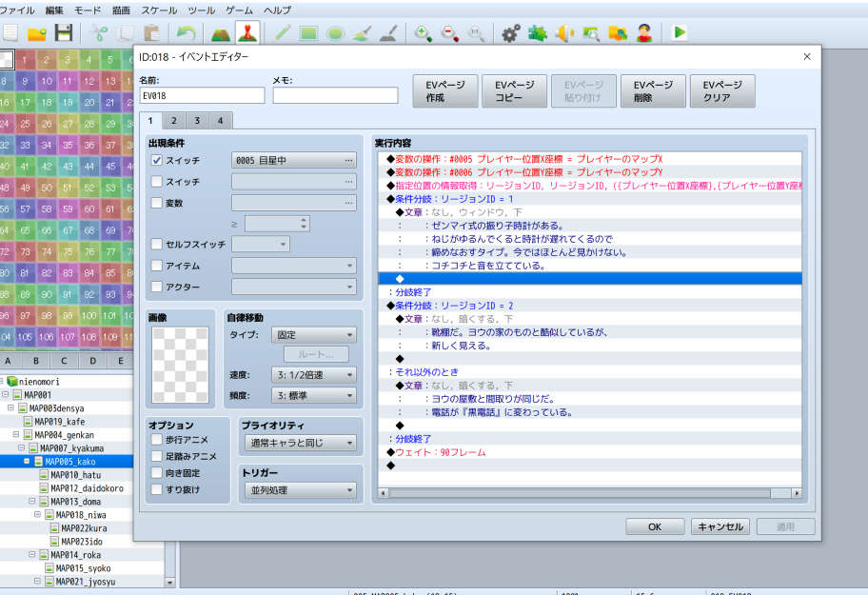The height and width of the screenshot is (595, 868).
Task: Open the 速度 3: 1/2倍速 dropdown
Action: coord(314,375)
